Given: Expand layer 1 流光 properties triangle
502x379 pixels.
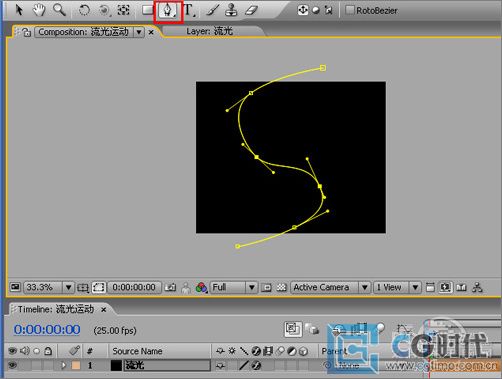Looking at the screenshot, I should tap(63, 365).
